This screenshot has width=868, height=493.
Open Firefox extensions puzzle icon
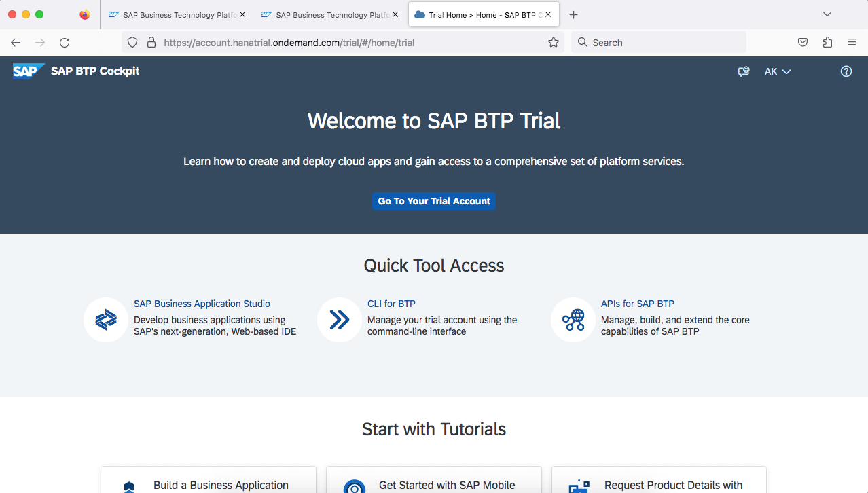pyautogui.click(x=827, y=43)
